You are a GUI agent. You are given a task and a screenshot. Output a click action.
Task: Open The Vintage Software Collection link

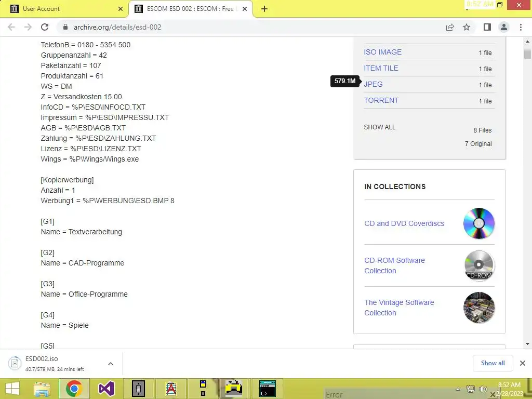[399, 308]
